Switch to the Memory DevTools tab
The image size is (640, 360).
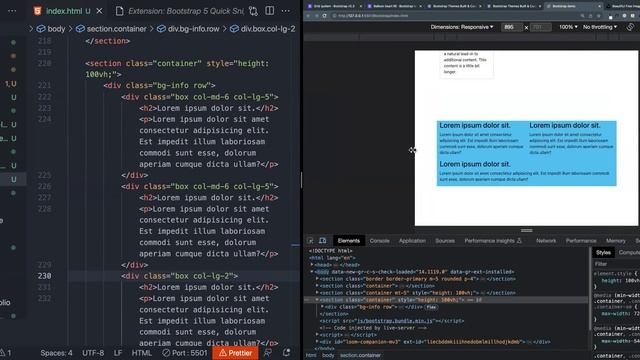(616, 241)
